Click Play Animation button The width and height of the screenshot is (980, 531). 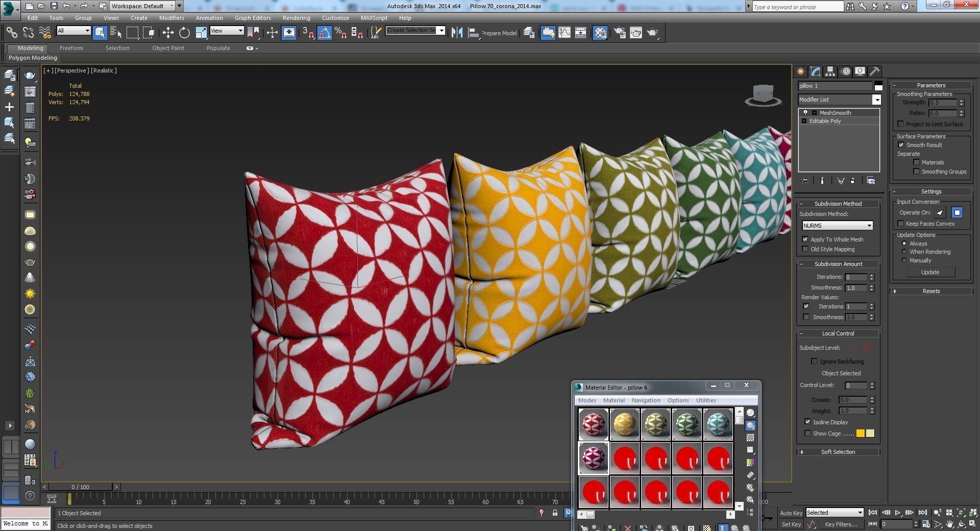[898, 513]
